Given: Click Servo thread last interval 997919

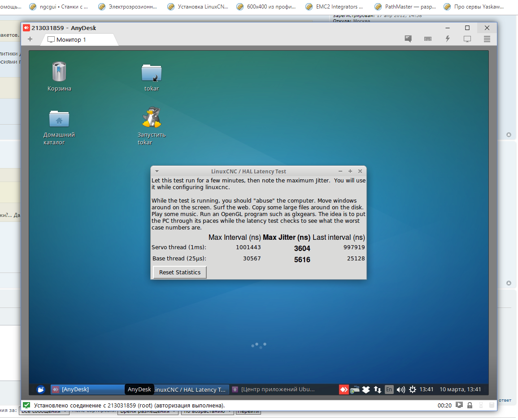Looking at the screenshot, I should pyautogui.click(x=354, y=247).
